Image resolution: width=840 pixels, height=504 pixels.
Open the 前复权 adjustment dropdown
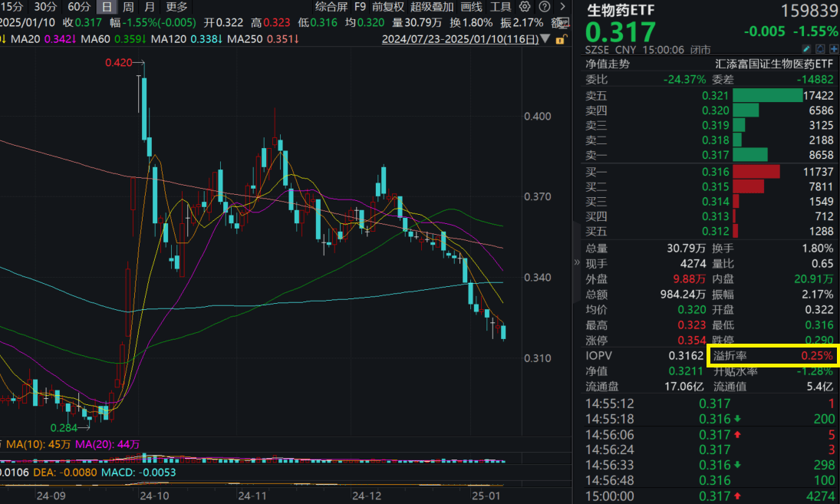click(390, 7)
